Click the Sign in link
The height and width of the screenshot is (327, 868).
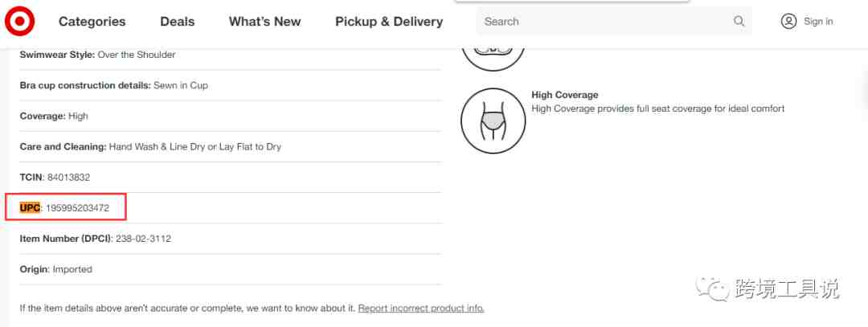pos(818,22)
